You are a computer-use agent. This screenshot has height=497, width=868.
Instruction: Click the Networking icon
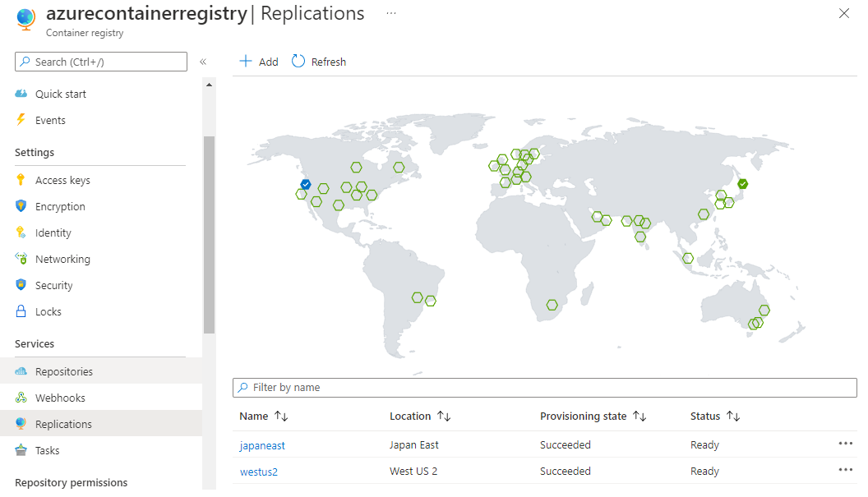tap(21, 259)
